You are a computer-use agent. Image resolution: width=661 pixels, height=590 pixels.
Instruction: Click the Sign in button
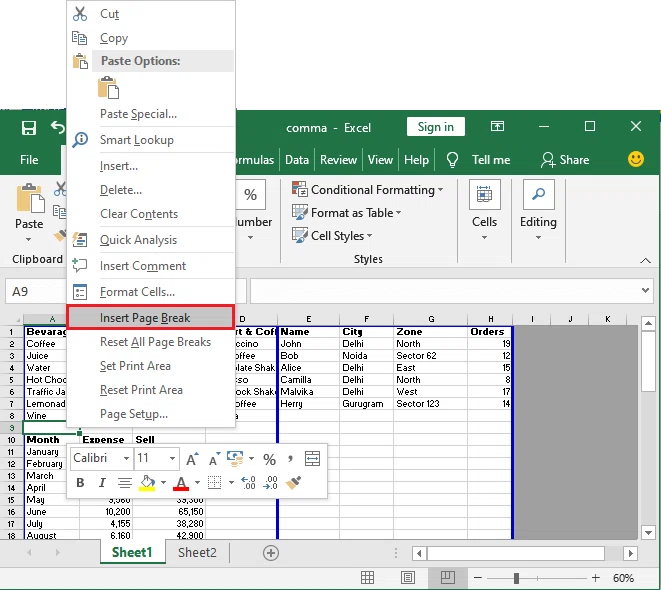coord(435,126)
